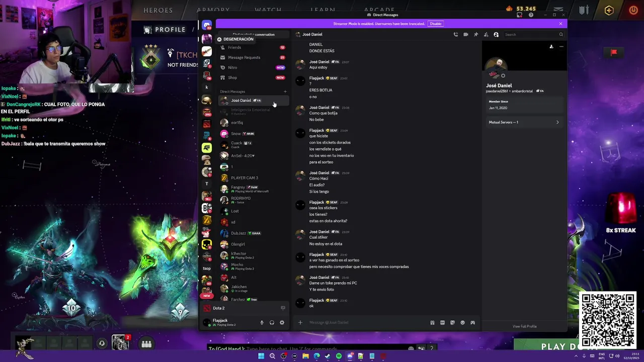Open Spotify from the taskbar
Image resolution: width=644 pixels, height=362 pixels.
coord(339,356)
